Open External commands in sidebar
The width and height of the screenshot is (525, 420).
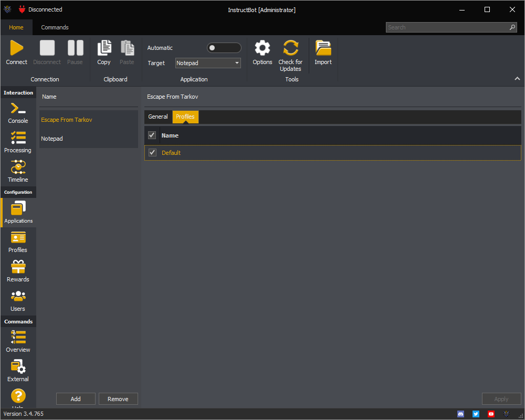point(18,371)
